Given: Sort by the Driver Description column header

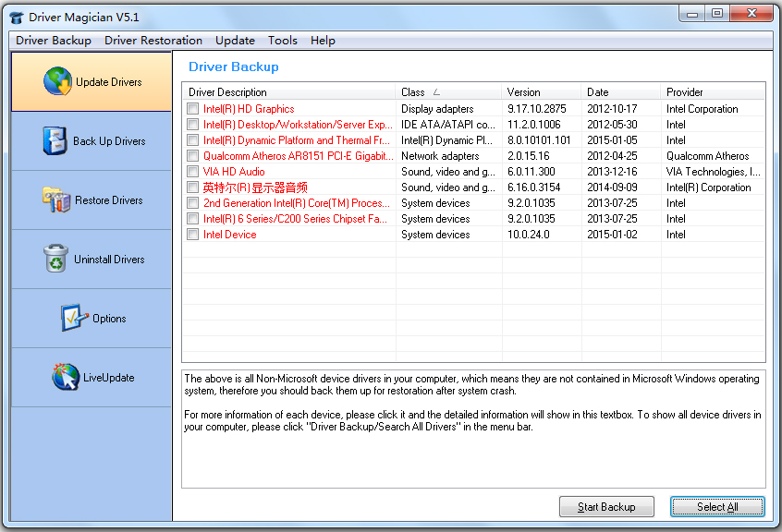Looking at the screenshot, I should pyautogui.click(x=289, y=92).
